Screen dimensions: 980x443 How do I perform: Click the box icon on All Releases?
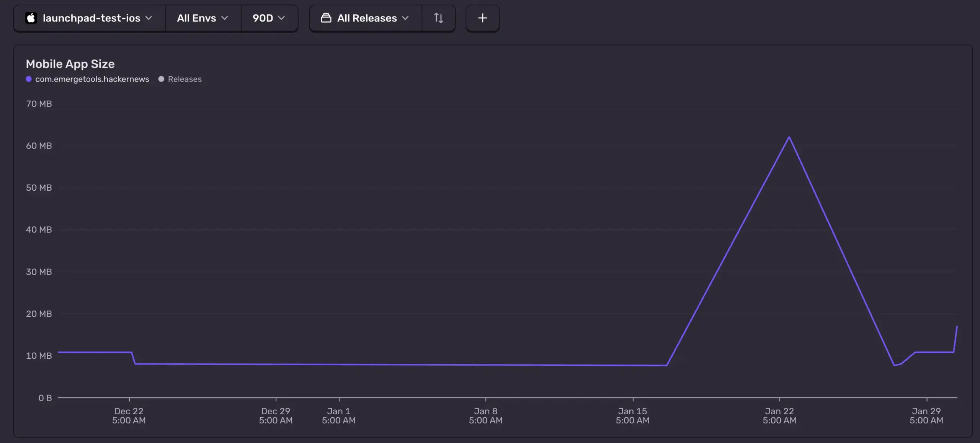[326, 18]
